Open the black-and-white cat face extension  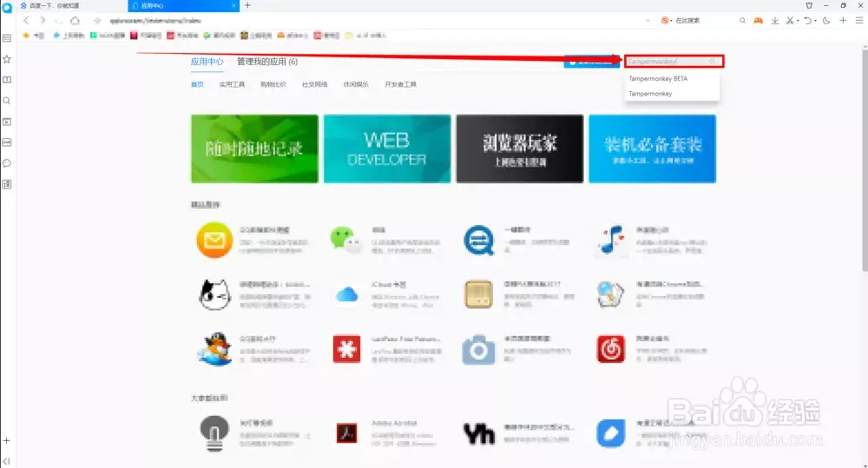tap(214, 294)
